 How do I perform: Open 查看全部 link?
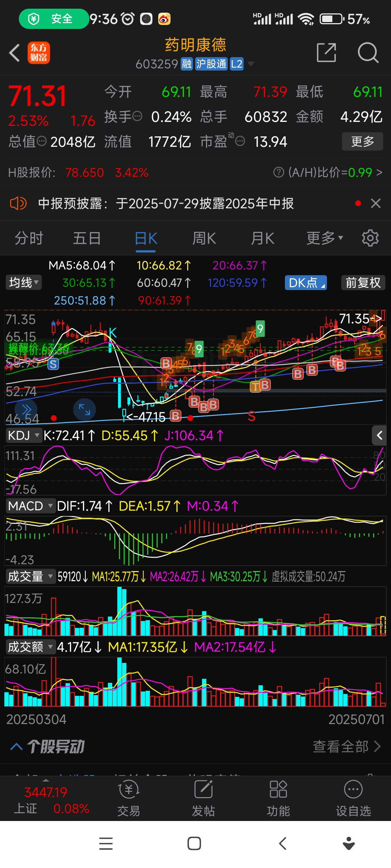coord(347,746)
